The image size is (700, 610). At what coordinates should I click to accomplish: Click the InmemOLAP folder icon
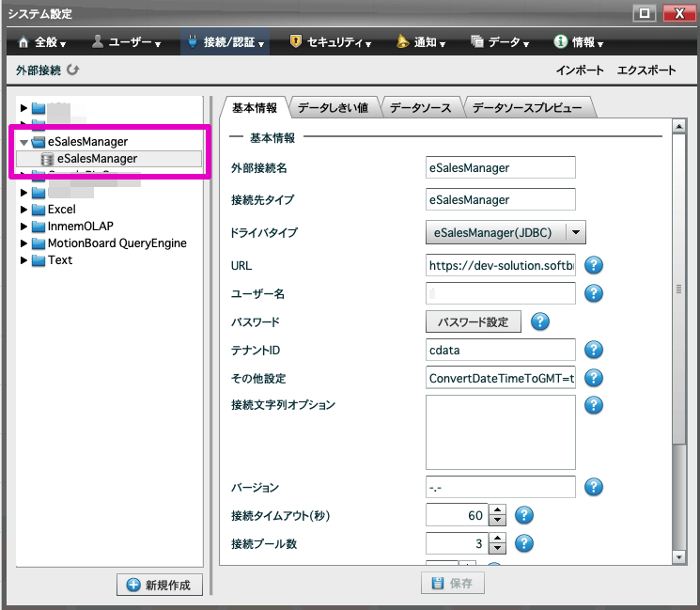pos(39,227)
